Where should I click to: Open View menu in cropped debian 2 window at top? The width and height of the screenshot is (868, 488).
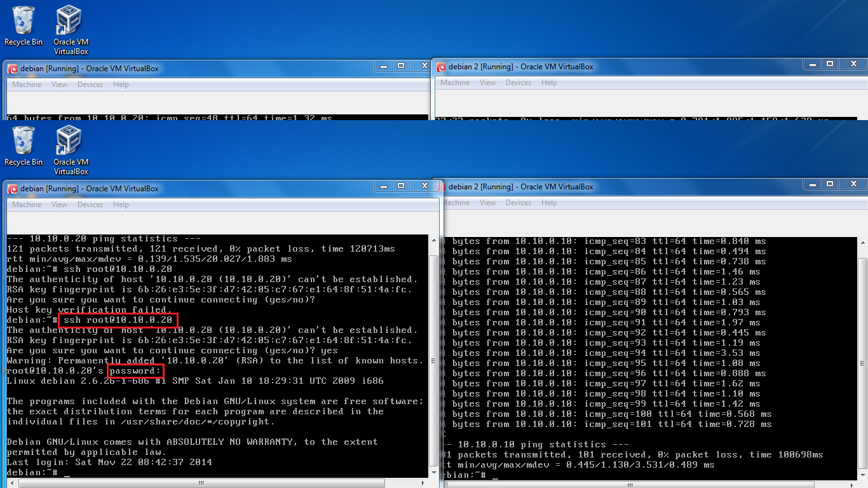(488, 83)
